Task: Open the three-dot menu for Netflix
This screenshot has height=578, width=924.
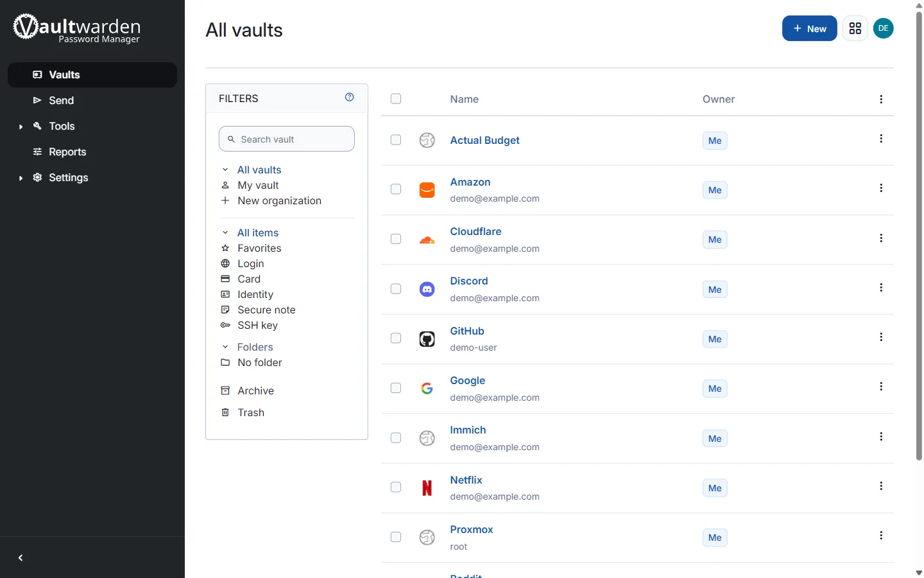Action: [881, 486]
